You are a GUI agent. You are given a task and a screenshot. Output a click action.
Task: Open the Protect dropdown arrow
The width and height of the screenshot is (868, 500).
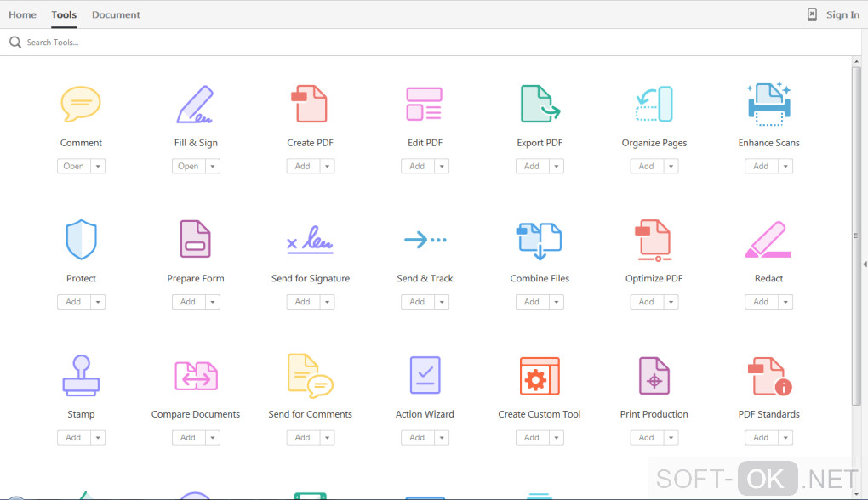[98, 301]
